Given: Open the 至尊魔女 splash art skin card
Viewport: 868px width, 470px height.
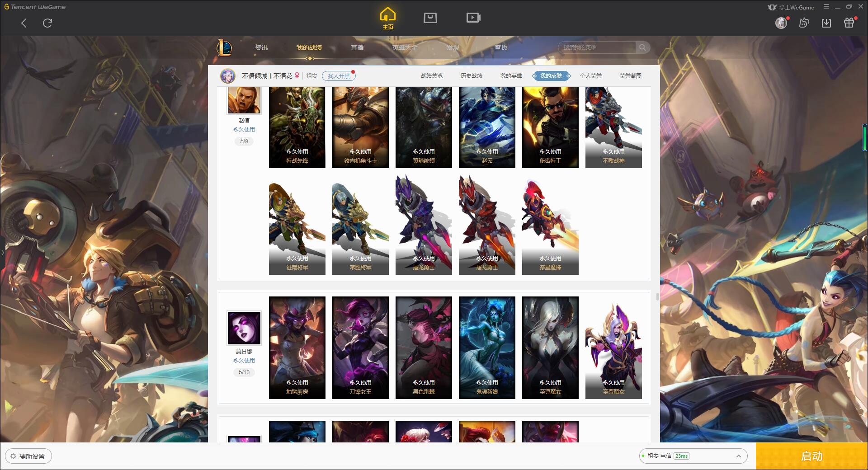Looking at the screenshot, I should [x=550, y=348].
